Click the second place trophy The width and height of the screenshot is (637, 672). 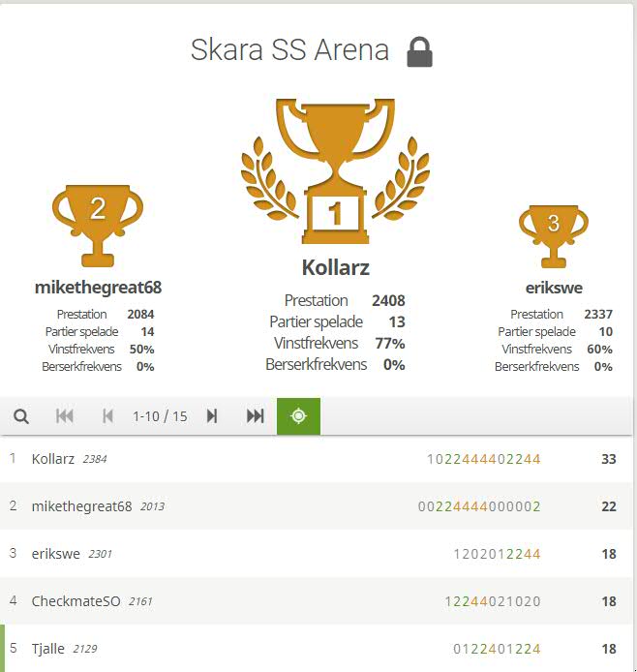click(x=98, y=226)
